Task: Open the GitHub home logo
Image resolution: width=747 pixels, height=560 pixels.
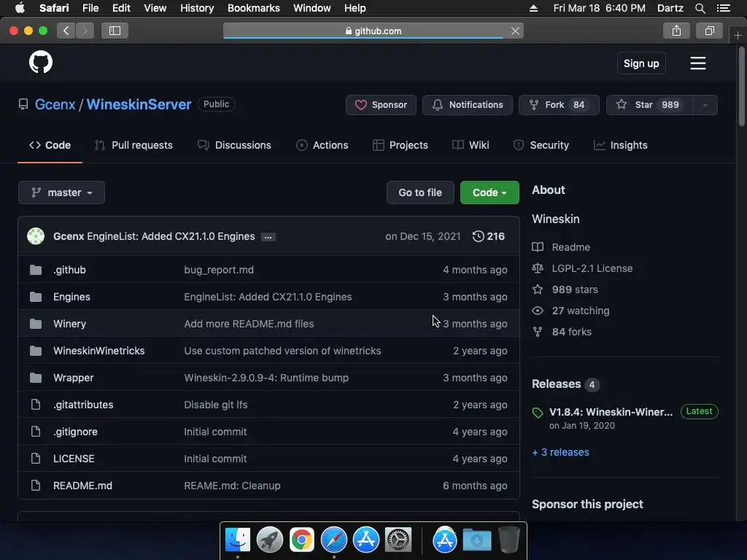Action: coord(41,63)
